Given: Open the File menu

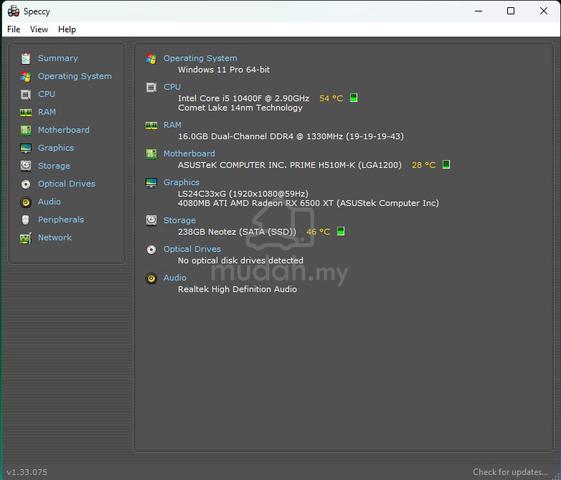Looking at the screenshot, I should [x=14, y=29].
